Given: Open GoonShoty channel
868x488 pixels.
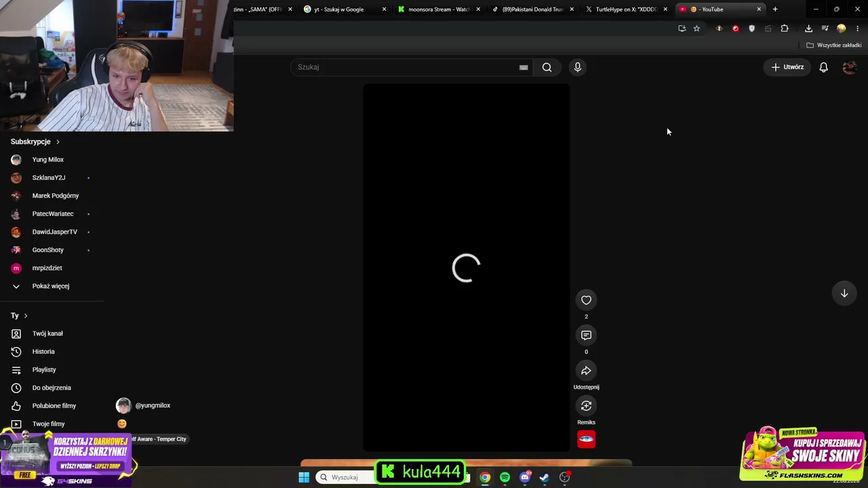Looking at the screenshot, I should [x=47, y=250].
